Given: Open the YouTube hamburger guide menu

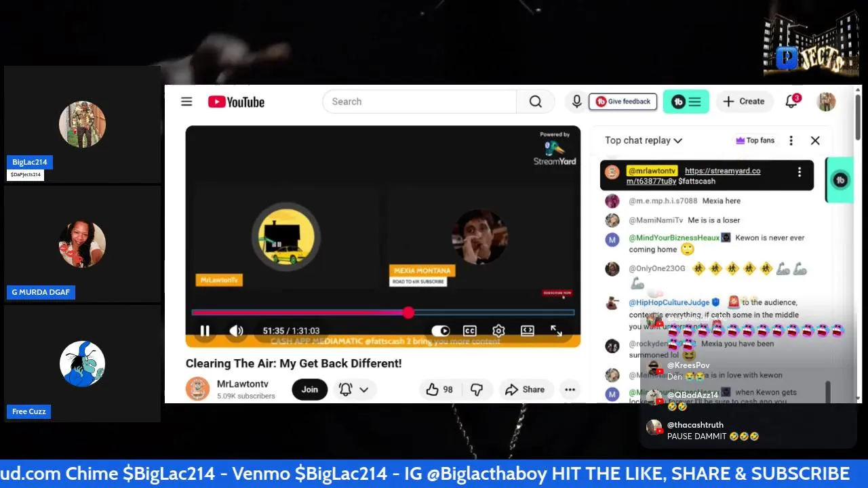Looking at the screenshot, I should 186,102.
